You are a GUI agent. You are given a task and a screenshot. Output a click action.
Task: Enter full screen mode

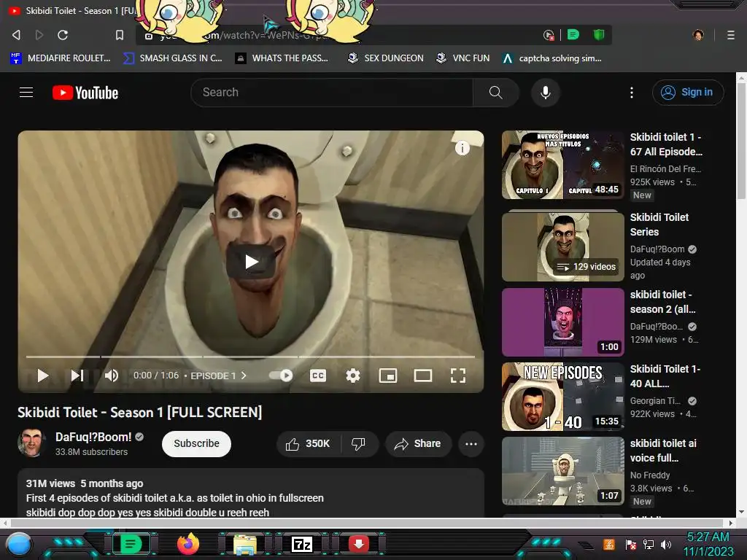pyautogui.click(x=458, y=376)
